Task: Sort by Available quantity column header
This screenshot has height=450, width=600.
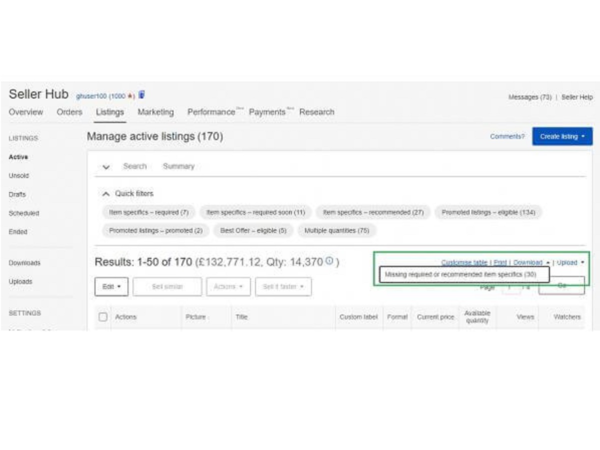Action: tap(477, 317)
